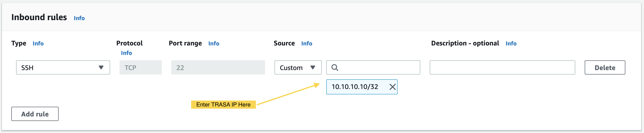Click the Description - optional column label

465,43
